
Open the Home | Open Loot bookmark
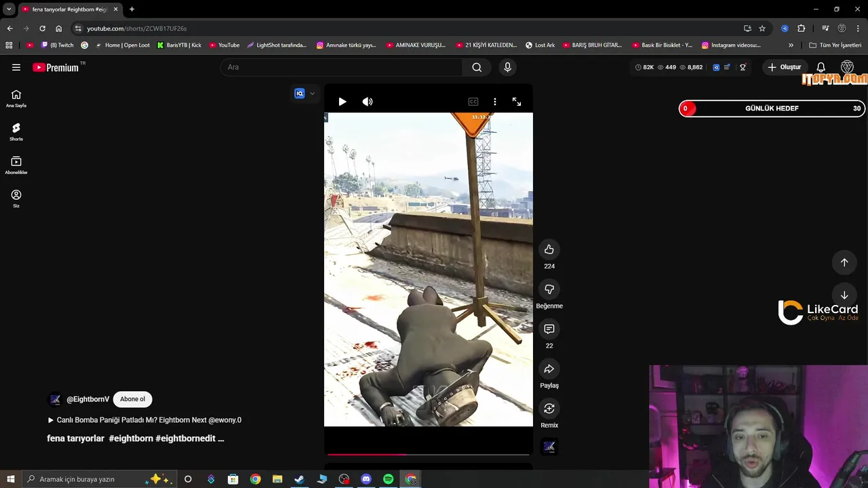click(122, 45)
